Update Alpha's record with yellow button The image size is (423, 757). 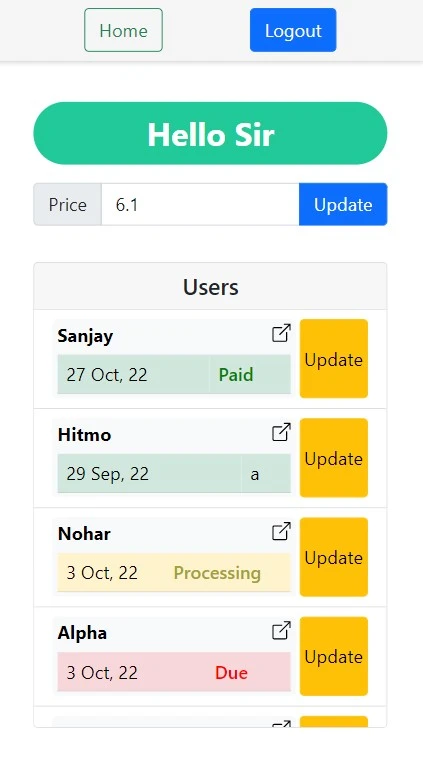334,656
